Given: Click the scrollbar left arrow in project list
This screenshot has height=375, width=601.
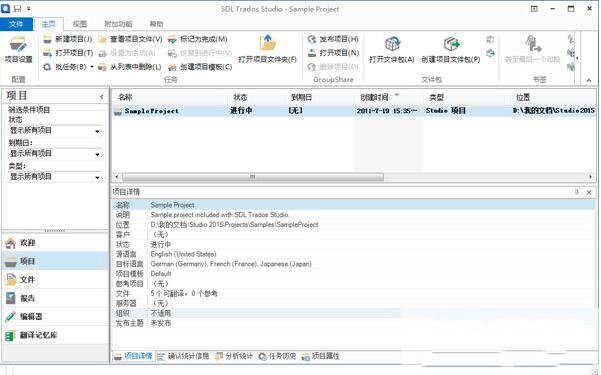Looking at the screenshot, I should click(x=117, y=177).
